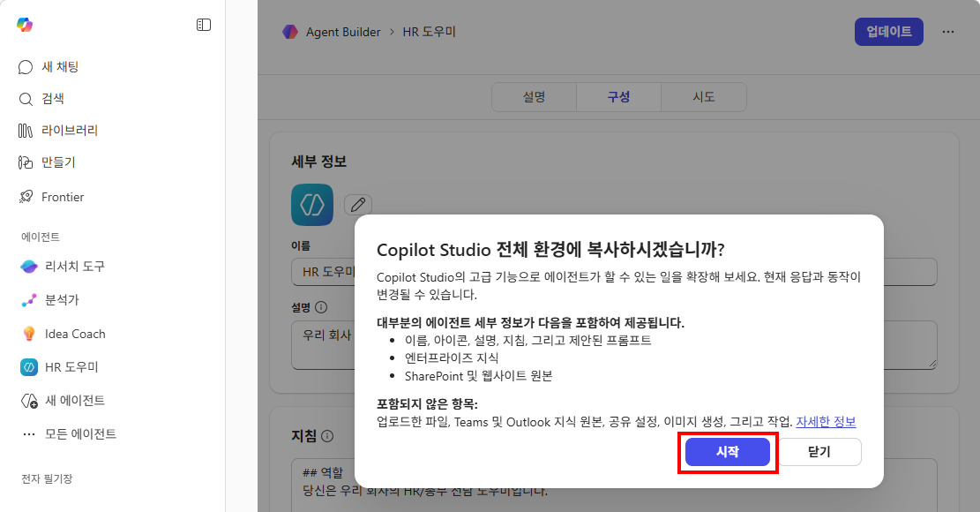Click the Frontier rocket icon
The height and width of the screenshot is (512, 980).
[x=26, y=197]
